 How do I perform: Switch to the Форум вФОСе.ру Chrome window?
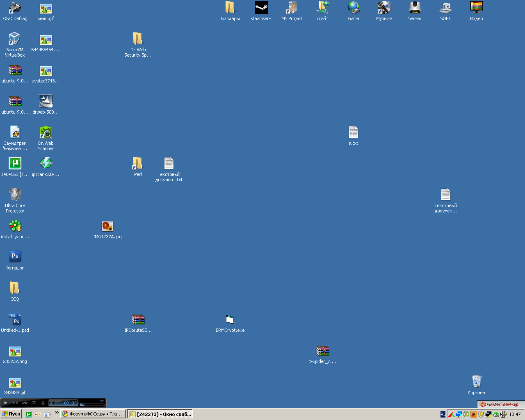point(93,414)
